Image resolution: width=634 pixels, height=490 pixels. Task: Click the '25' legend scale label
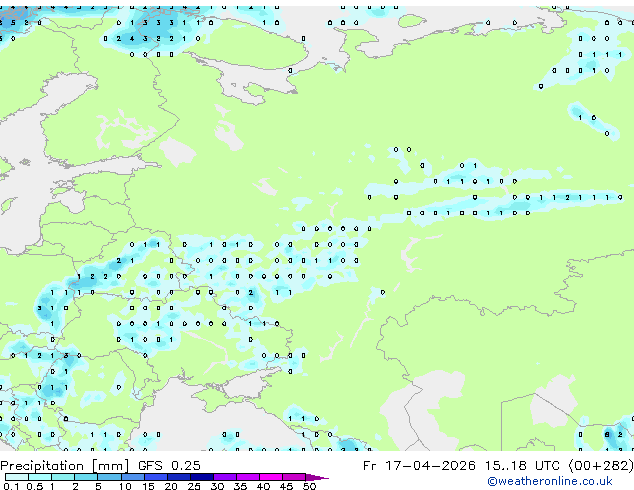tap(194, 486)
